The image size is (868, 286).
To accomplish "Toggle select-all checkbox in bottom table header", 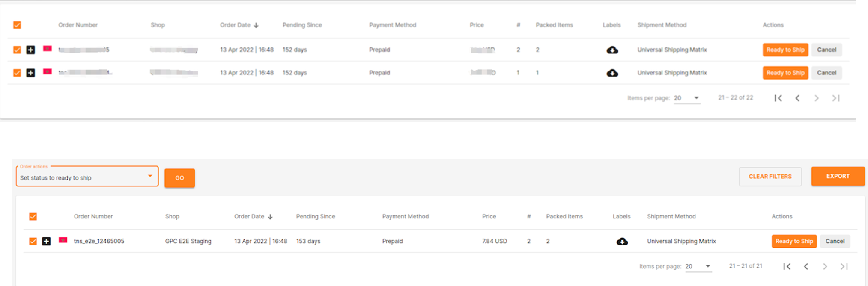I will [33, 217].
